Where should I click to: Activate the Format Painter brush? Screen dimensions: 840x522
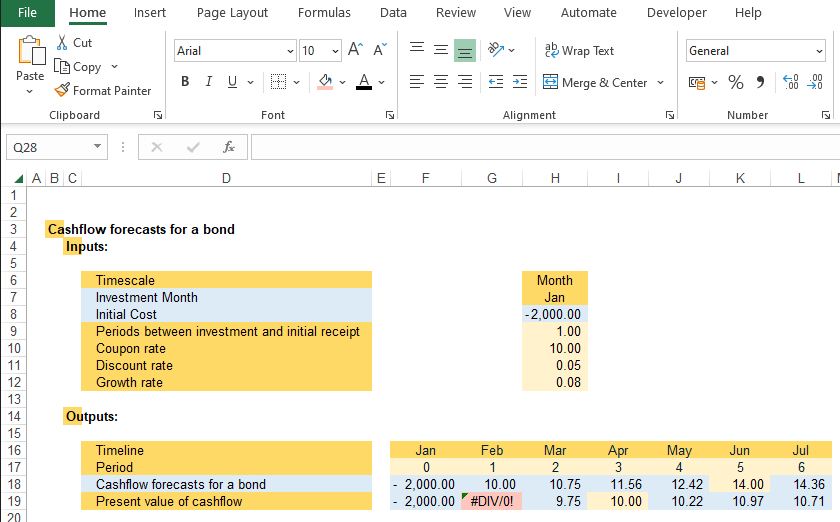[103, 90]
